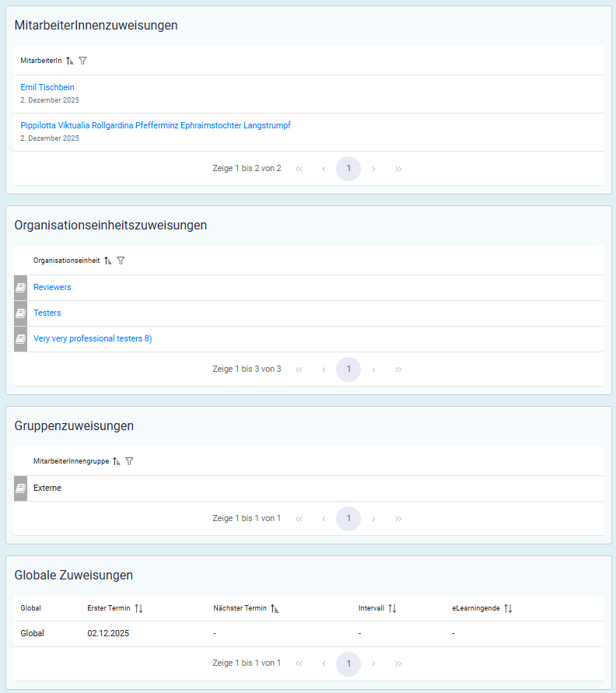Viewport: 616px width, 693px height.
Task: Open Emil Tischbein employee link
Action: click(47, 87)
